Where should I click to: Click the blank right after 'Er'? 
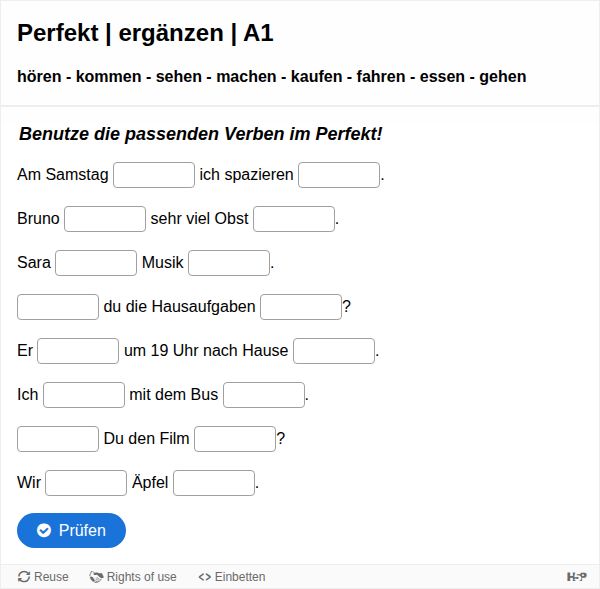[x=78, y=351]
